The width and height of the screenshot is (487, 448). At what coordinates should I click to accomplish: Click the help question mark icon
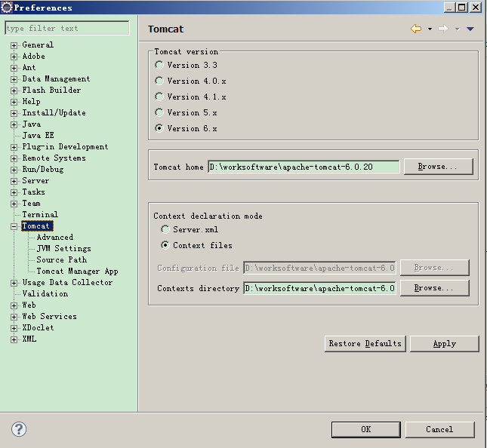coord(19,429)
